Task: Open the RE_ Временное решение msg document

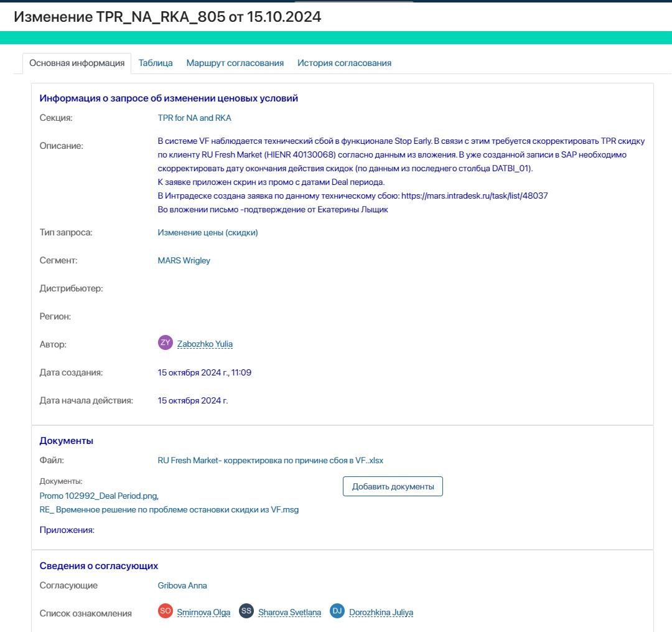Action: point(169,510)
